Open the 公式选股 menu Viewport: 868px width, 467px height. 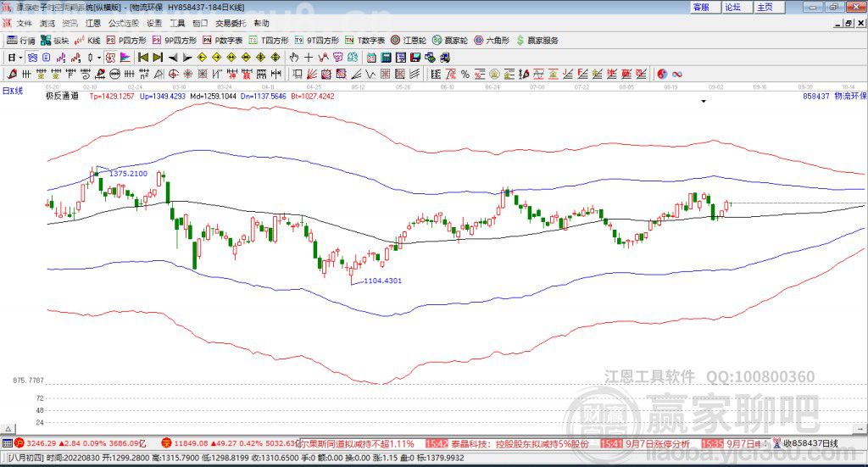coord(124,23)
